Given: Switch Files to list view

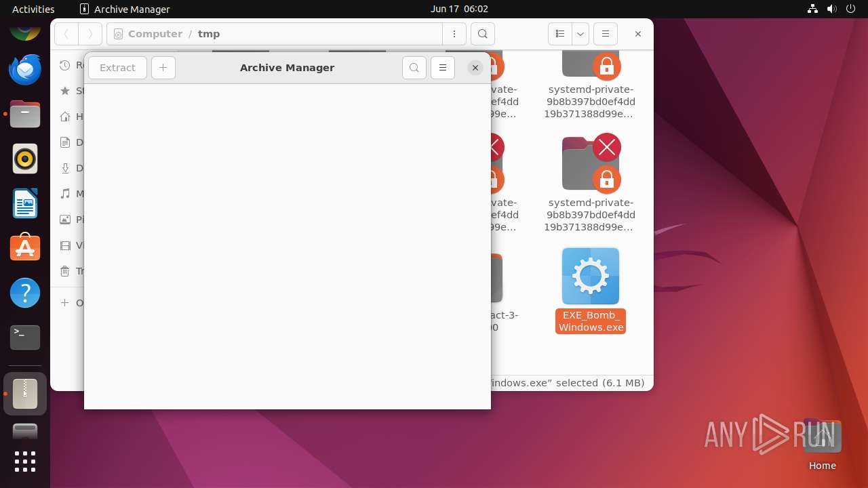Looking at the screenshot, I should click(560, 34).
